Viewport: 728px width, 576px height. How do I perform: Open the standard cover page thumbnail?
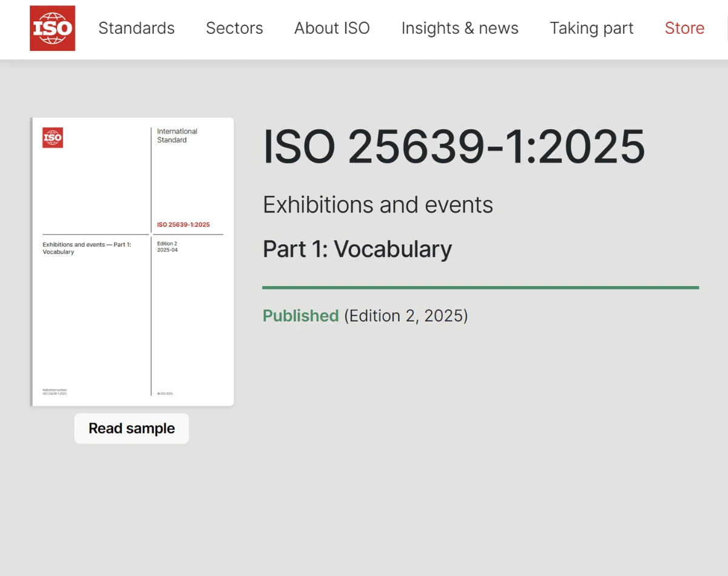point(132,262)
